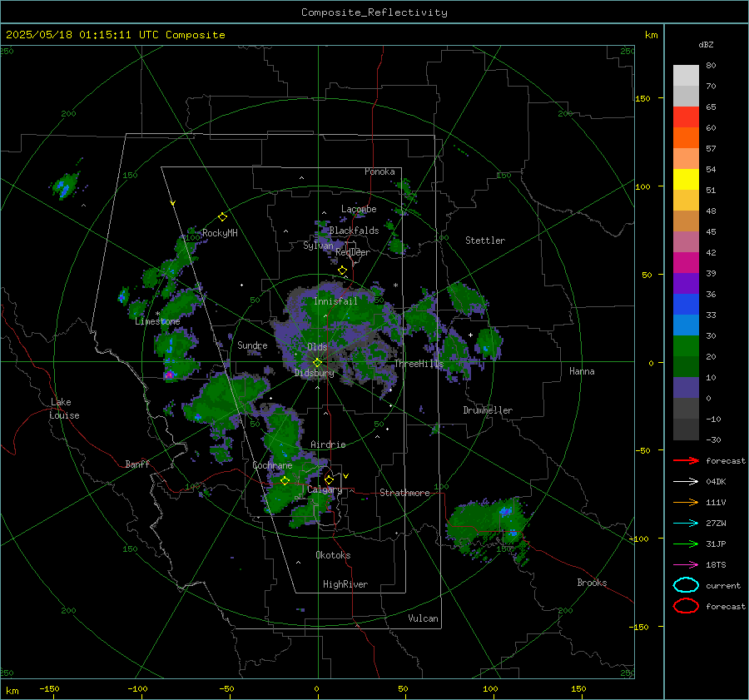Select the magenta 42 dBZ color swatch
The image size is (749, 700).
coord(686,263)
